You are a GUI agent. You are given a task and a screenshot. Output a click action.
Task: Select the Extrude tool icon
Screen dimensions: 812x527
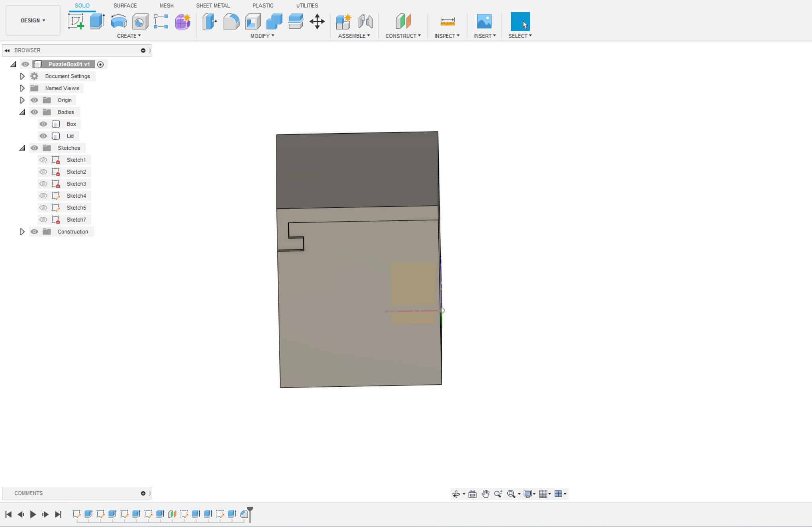pyautogui.click(x=96, y=21)
